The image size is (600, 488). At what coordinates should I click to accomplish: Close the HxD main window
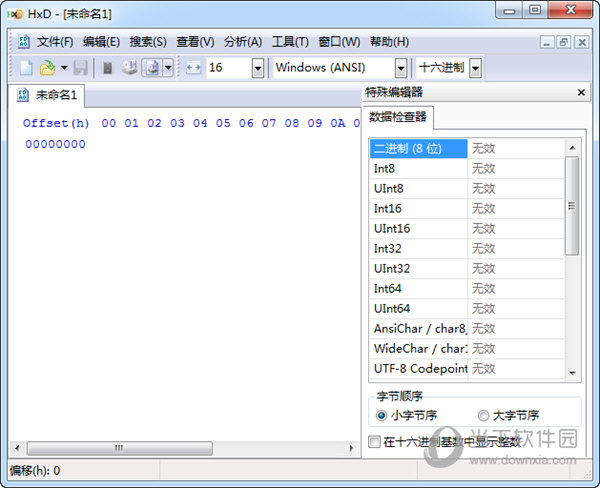click(x=570, y=10)
